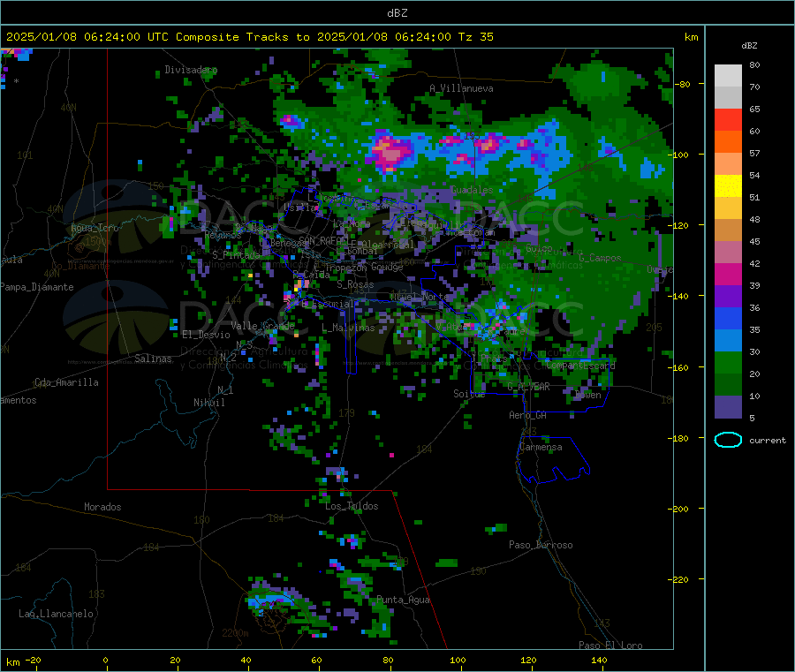Click the Agua_Toro map label
This screenshot has height=672, width=795.
(95, 228)
